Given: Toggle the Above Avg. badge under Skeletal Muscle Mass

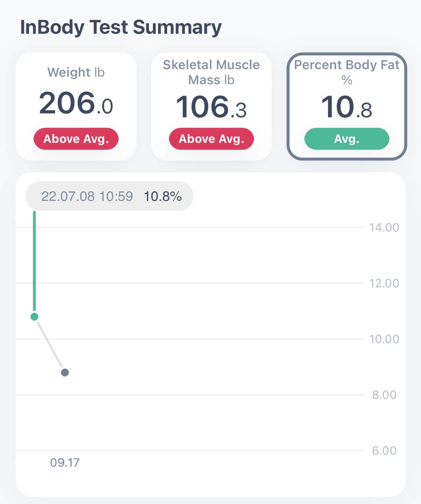Looking at the screenshot, I should coord(211,139).
